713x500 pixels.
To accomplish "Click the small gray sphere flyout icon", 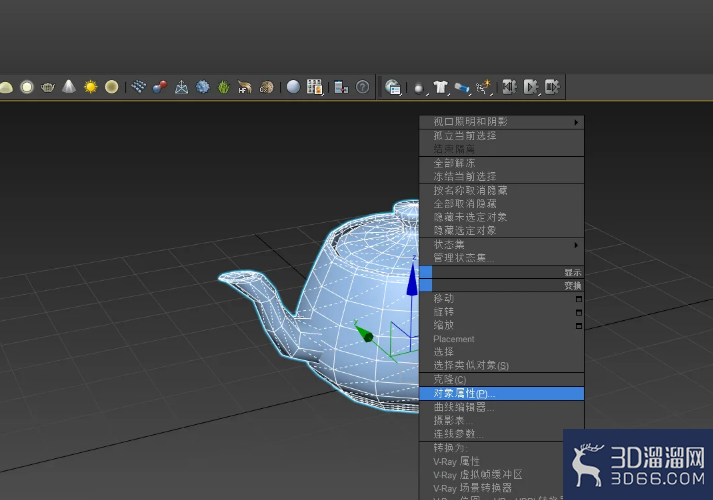I will 419,88.
